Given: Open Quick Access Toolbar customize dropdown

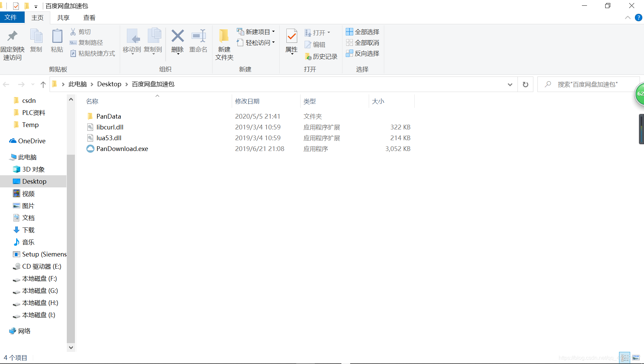Looking at the screenshot, I should pyautogui.click(x=36, y=6).
